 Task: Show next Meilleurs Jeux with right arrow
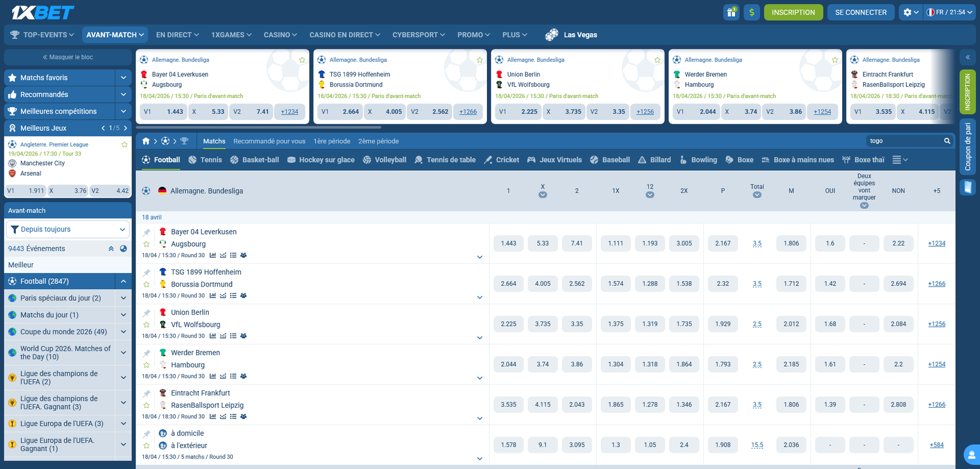click(x=126, y=128)
